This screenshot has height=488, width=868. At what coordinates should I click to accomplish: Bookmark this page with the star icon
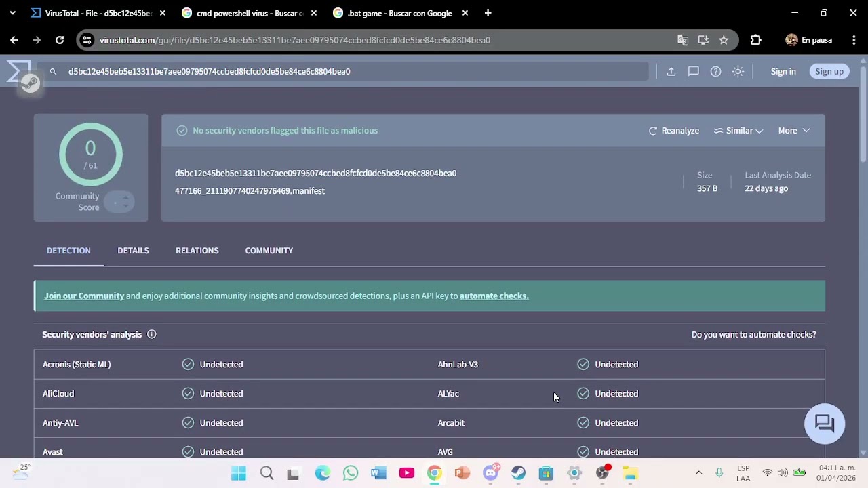(724, 40)
